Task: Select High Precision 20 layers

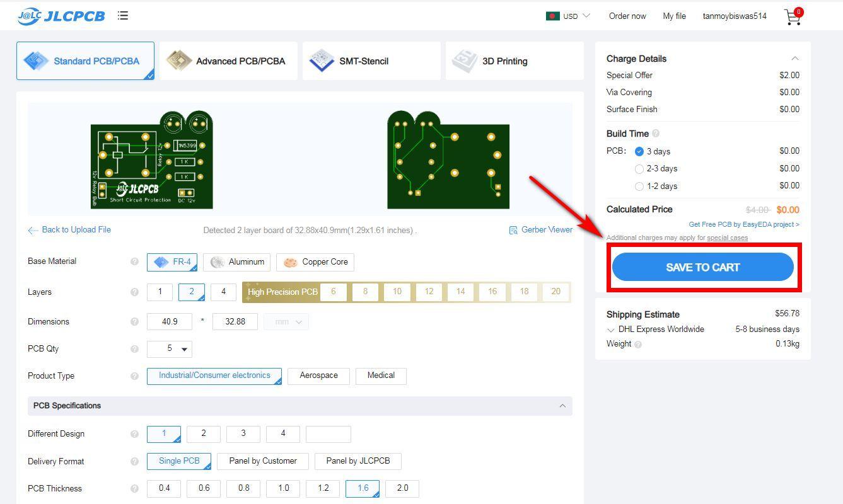Action: pyautogui.click(x=555, y=292)
